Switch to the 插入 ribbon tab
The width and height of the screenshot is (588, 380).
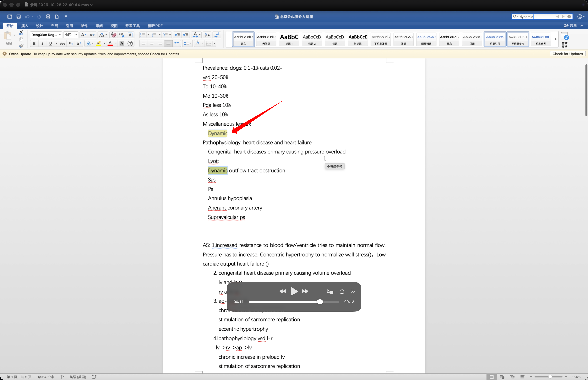click(x=25, y=26)
